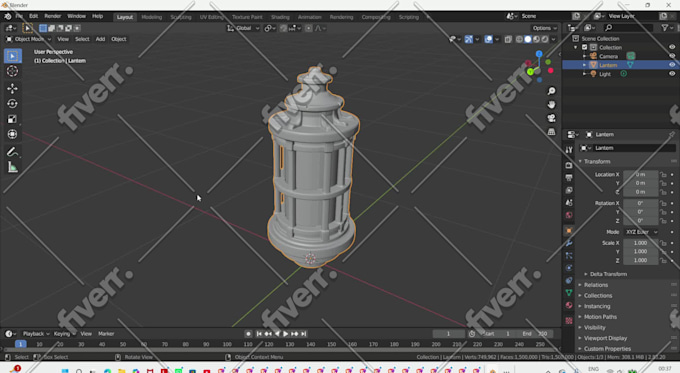
Task: Choose the Annotate tool
Action: (x=13, y=152)
